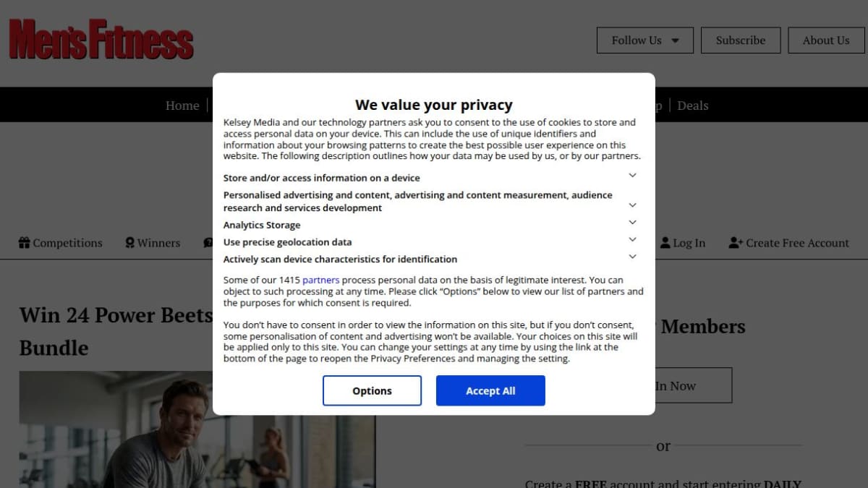The height and width of the screenshot is (488, 868).
Task: Click the Log In person icon
Action: tap(665, 243)
